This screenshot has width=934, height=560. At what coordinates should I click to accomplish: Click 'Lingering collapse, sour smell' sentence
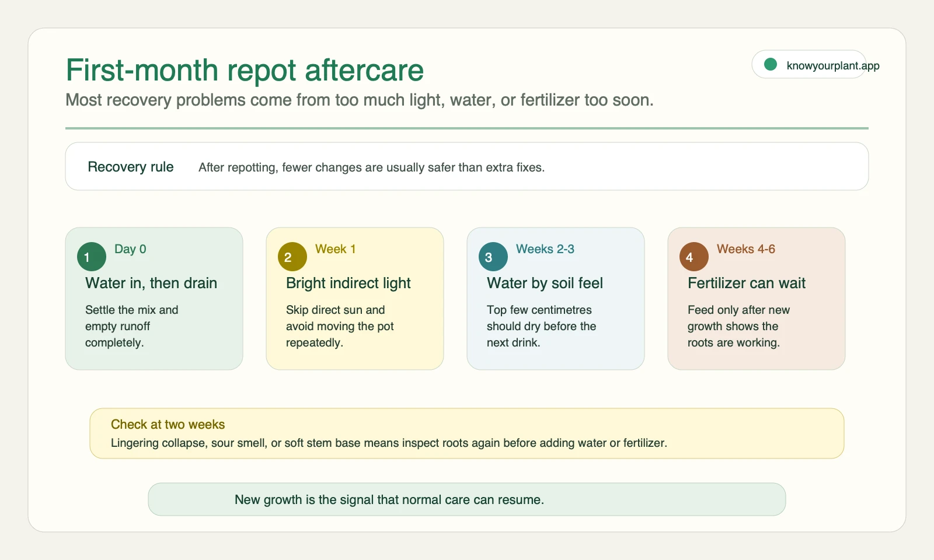pyautogui.click(x=389, y=443)
